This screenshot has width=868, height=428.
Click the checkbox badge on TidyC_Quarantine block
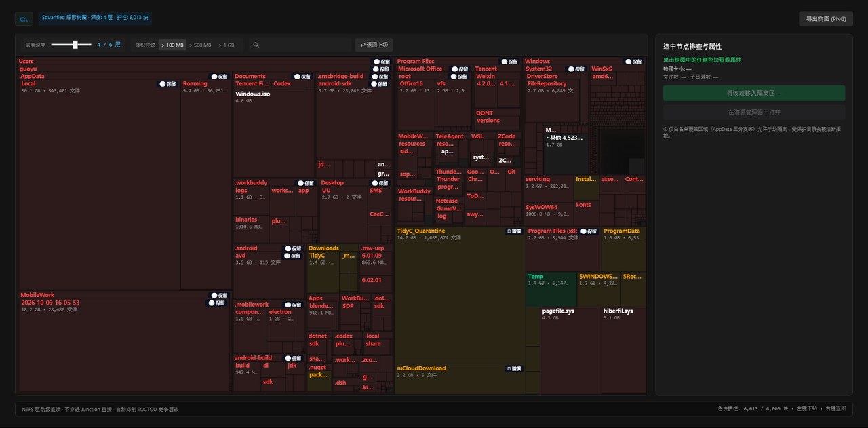tap(514, 231)
